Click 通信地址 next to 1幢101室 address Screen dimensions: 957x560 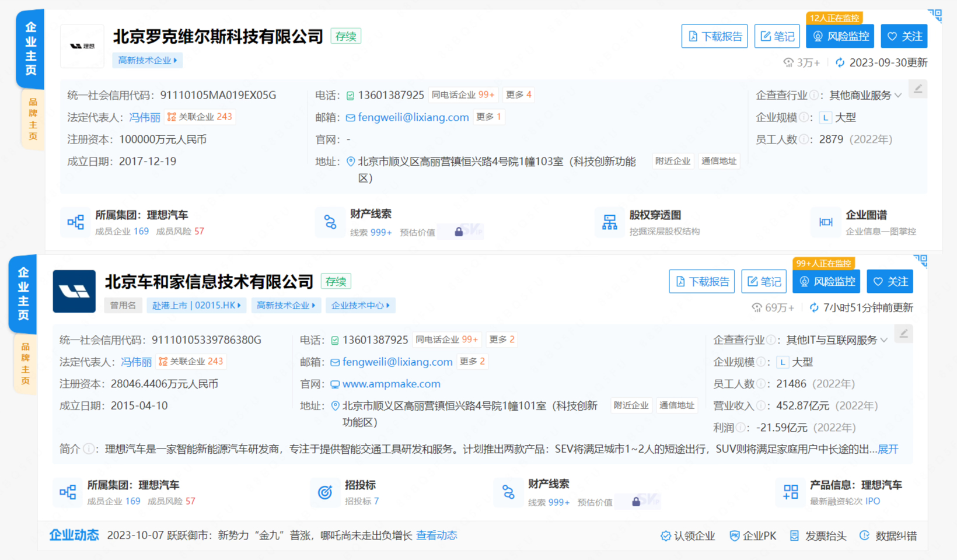click(677, 405)
